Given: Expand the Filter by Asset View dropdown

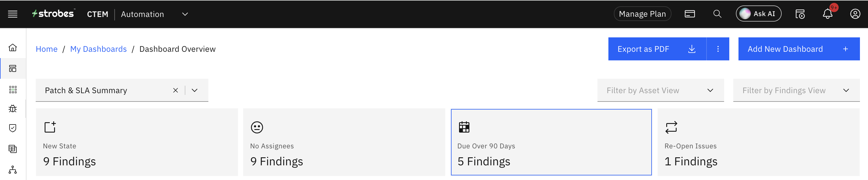Looking at the screenshot, I should 710,91.
